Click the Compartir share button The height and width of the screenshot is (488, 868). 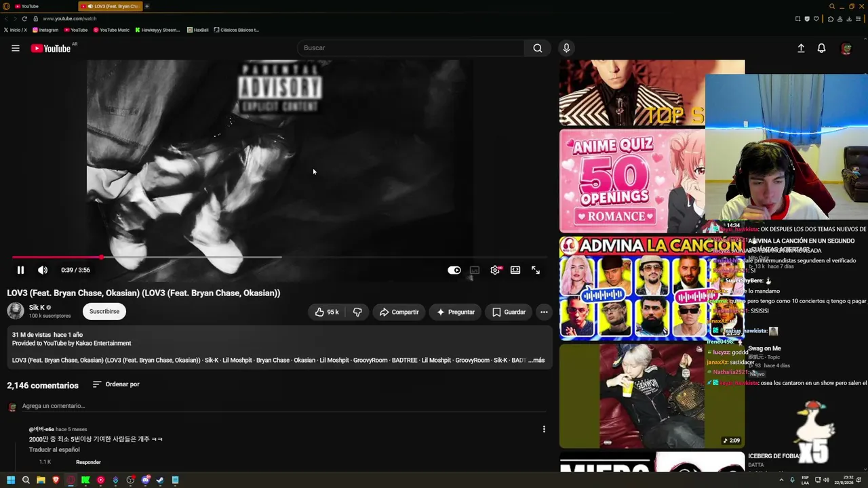click(399, 312)
